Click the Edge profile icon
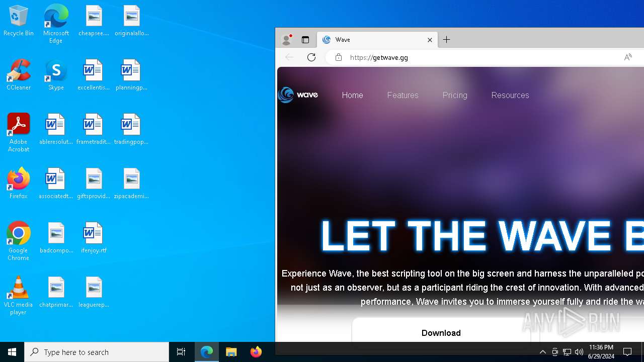The image size is (644, 362). tap(287, 40)
